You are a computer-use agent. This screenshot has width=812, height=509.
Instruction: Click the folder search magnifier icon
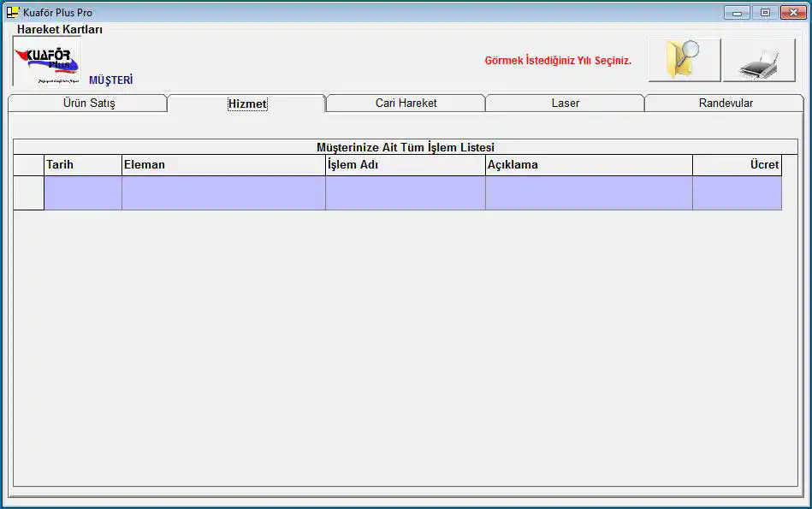pos(684,60)
